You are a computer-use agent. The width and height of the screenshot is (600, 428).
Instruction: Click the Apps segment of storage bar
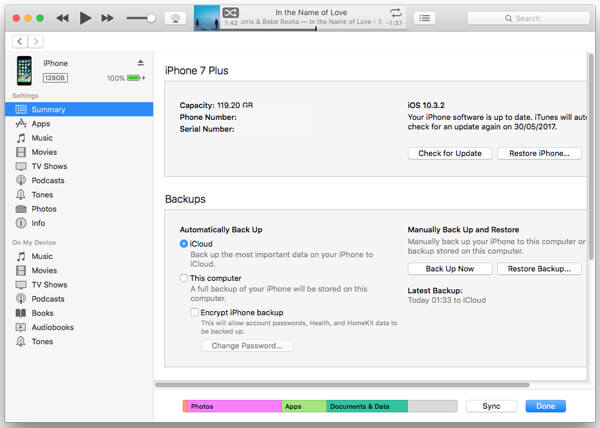point(304,406)
